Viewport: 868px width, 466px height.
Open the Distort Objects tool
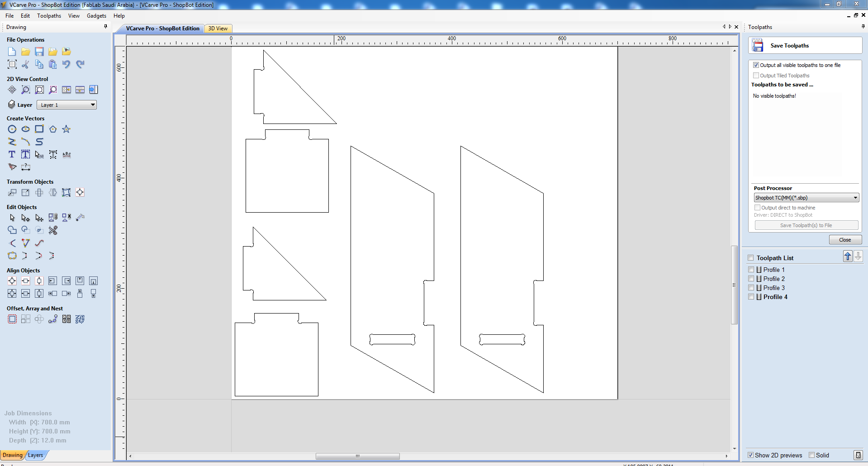coord(66,193)
